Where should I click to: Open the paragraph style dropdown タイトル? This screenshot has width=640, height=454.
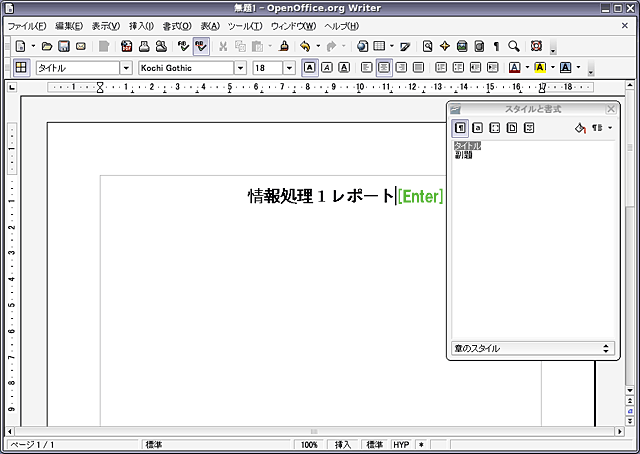point(126,68)
